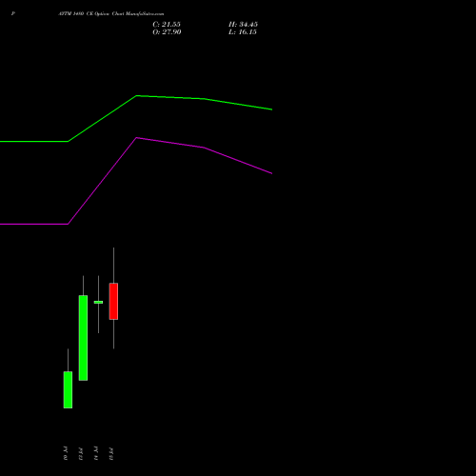Click the date label under the first candle

(66, 454)
